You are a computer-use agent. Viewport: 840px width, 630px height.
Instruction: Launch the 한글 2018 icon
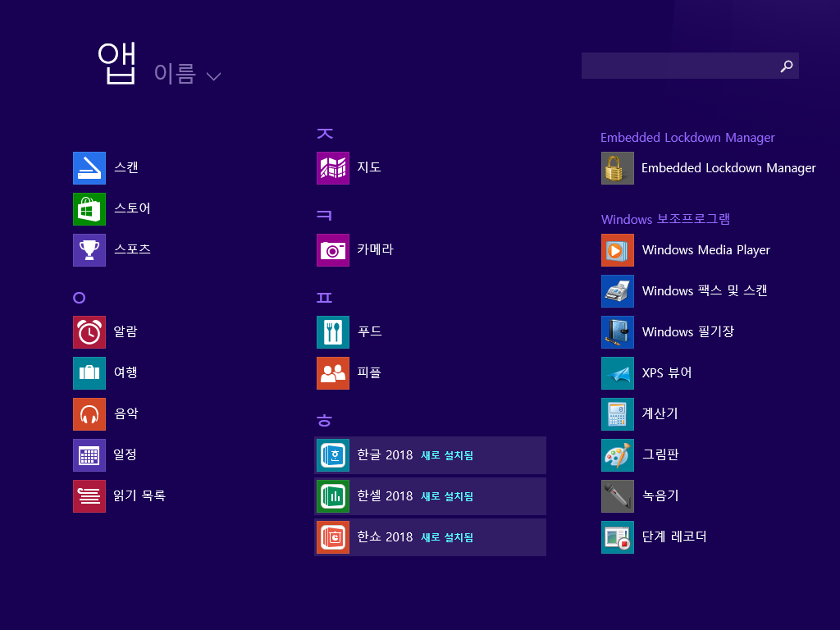(x=333, y=455)
